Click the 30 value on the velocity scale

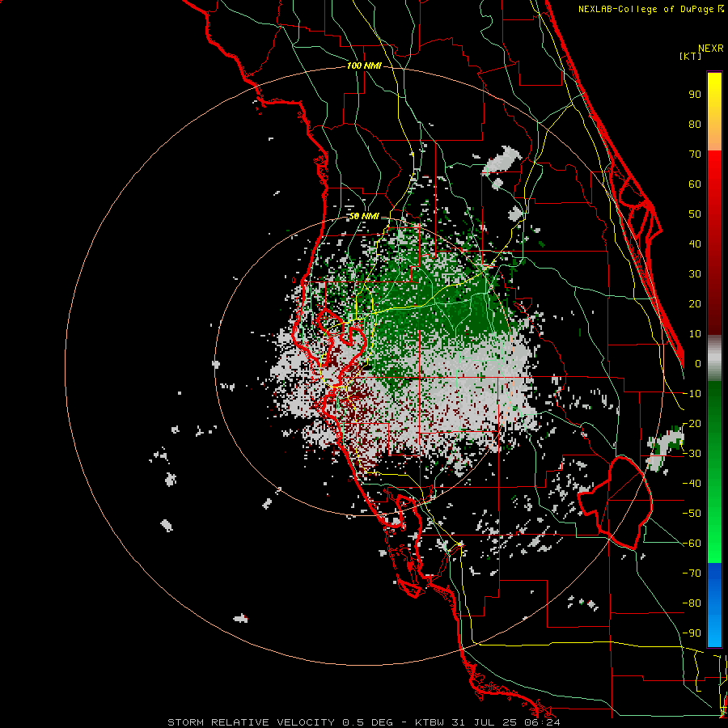(x=695, y=274)
